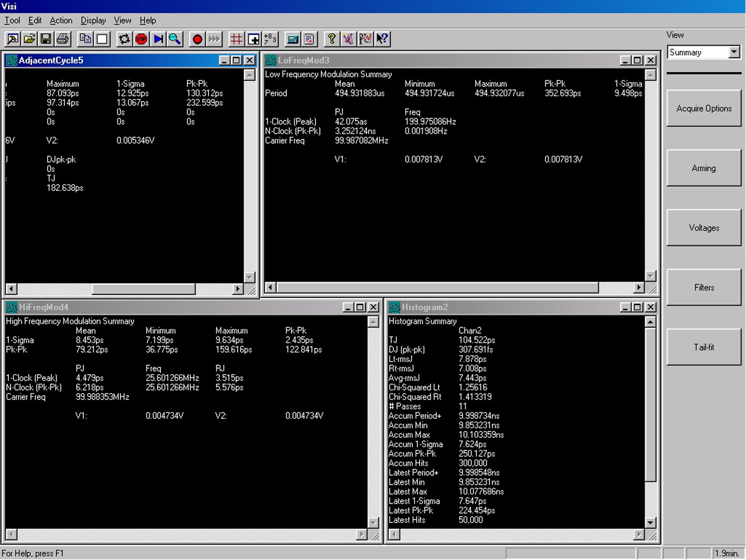Click the purple scribble figure icon
Screen dimensions: 746x560
348,39
